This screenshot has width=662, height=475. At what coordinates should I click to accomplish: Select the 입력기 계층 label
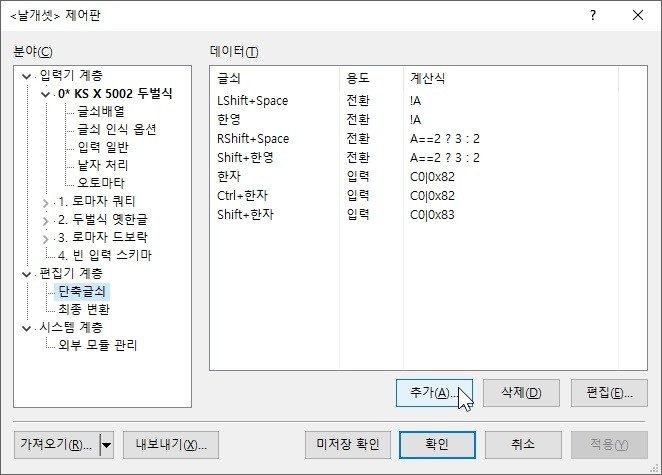click(71, 75)
